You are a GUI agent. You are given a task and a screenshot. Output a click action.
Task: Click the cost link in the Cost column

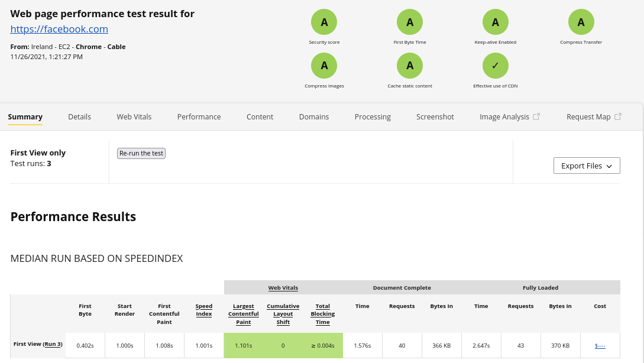pos(600,346)
